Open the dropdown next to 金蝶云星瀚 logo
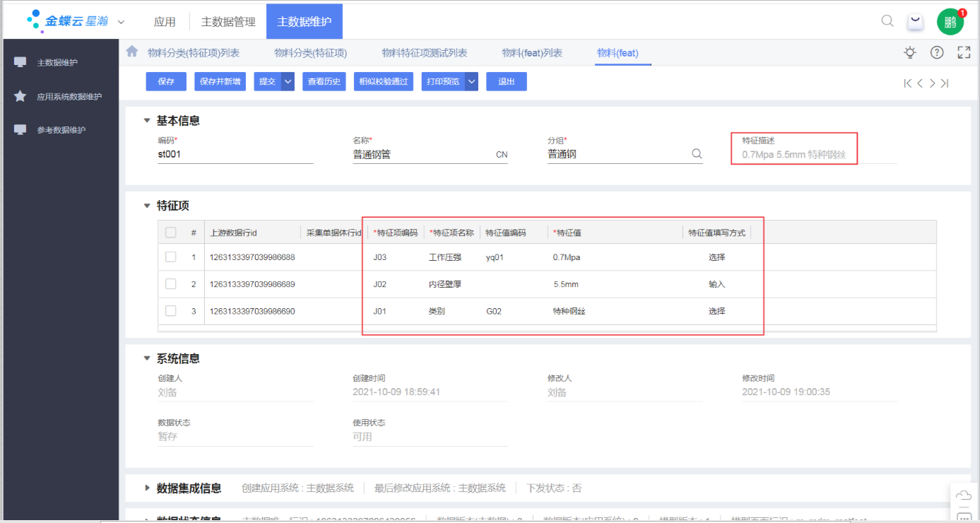Screen dimensions: 980x523 coord(121,22)
